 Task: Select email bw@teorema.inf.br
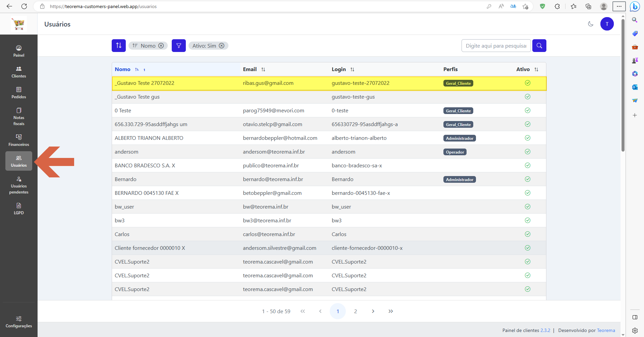click(x=265, y=207)
